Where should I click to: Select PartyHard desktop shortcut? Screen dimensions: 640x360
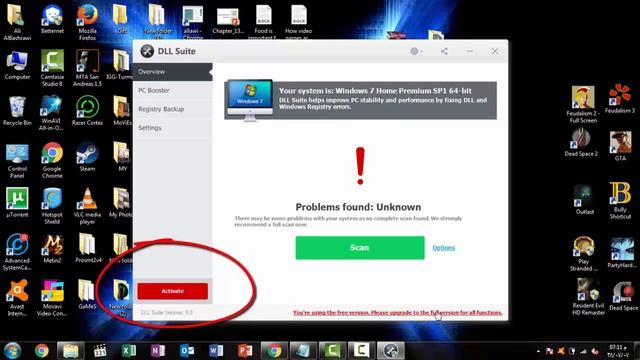[x=622, y=253]
